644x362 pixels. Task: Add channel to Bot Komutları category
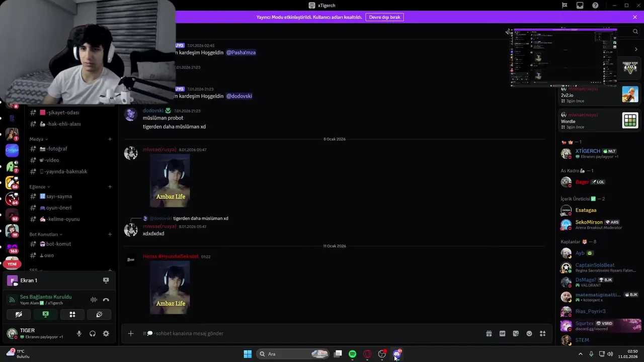click(110, 234)
